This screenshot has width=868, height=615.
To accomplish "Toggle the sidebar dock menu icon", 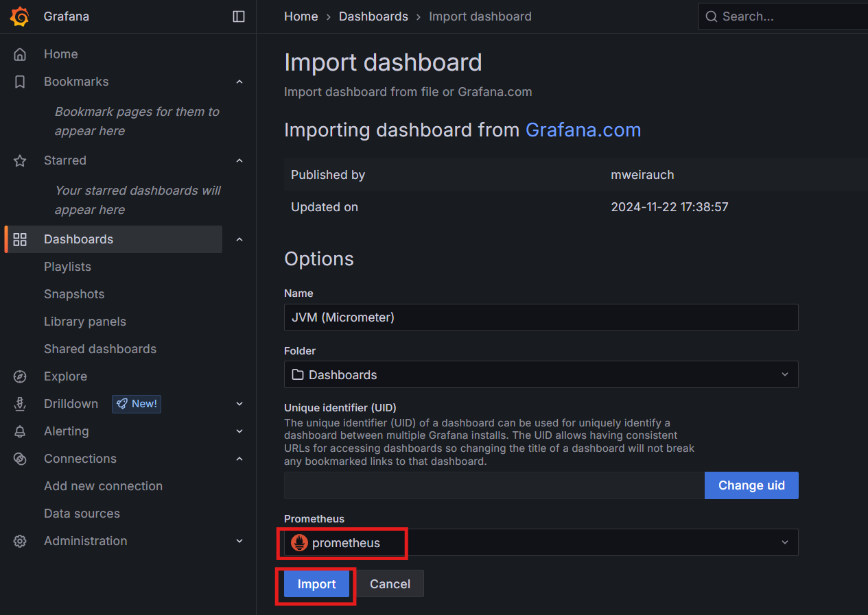I will 239,16.
